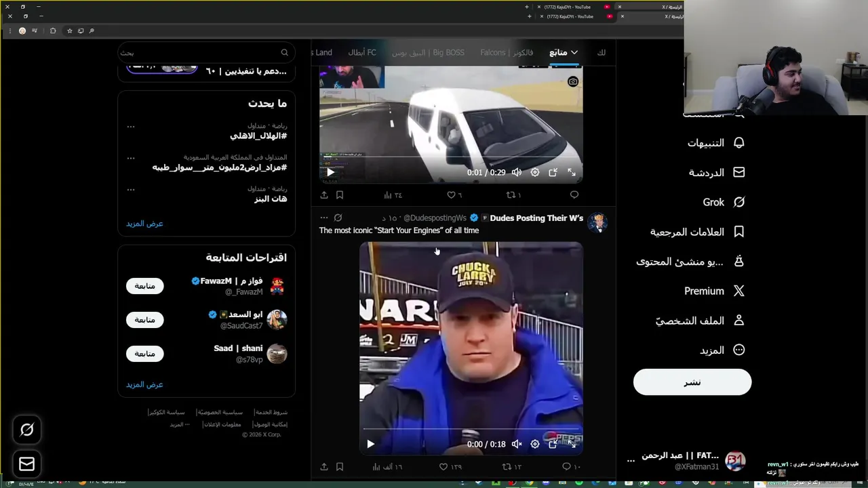Open the browser three-dot menu
Screen dimensions: 868x488
tap(9, 30)
